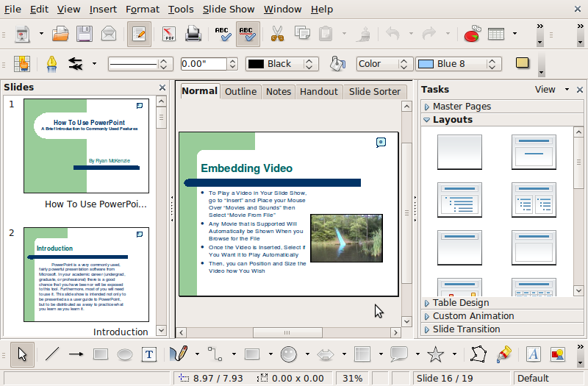This screenshot has width=588, height=386.
Task: Select the Ellipse tool
Action: pyautogui.click(x=125, y=354)
